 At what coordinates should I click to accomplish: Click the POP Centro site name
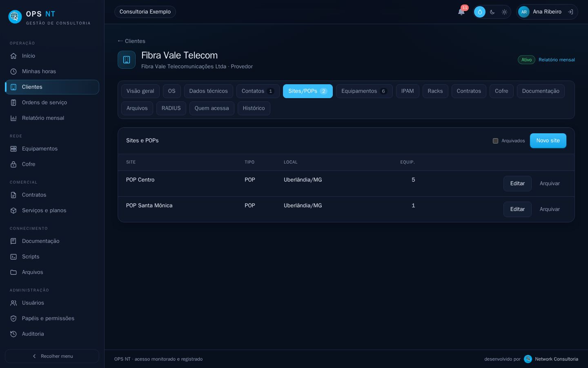[140, 180]
